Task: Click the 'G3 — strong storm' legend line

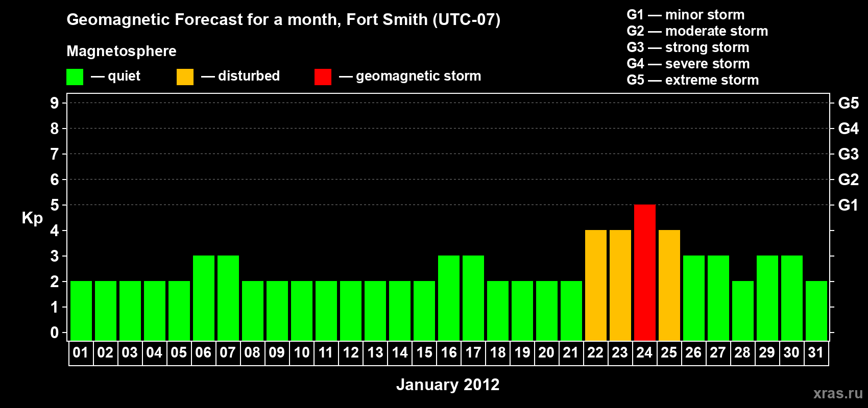Action: (688, 47)
